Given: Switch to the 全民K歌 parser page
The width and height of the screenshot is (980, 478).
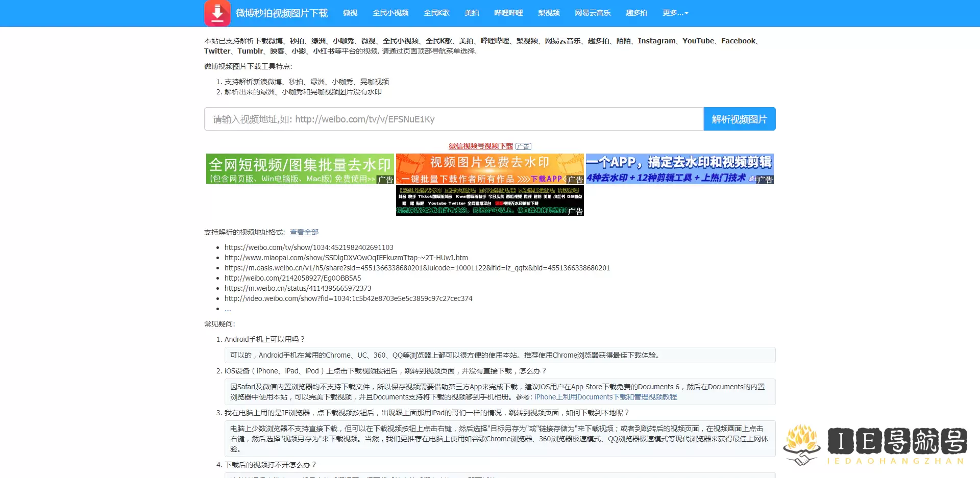Looking at the screenshot, I should coord(437,13).
